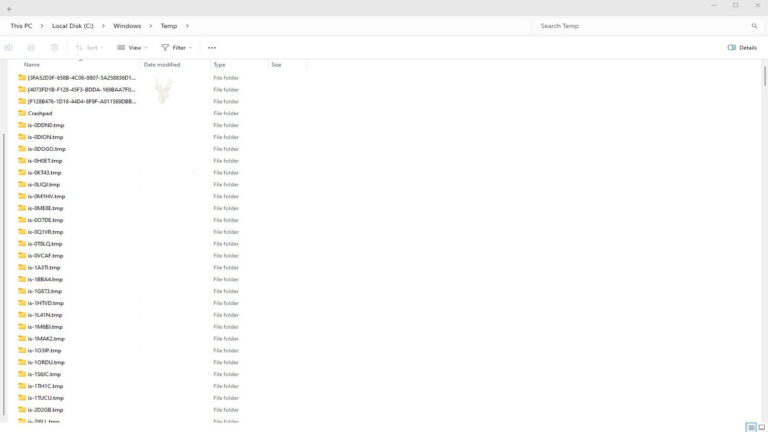Expand the chevron after This PC
The image size is (768, 432).
42,26
